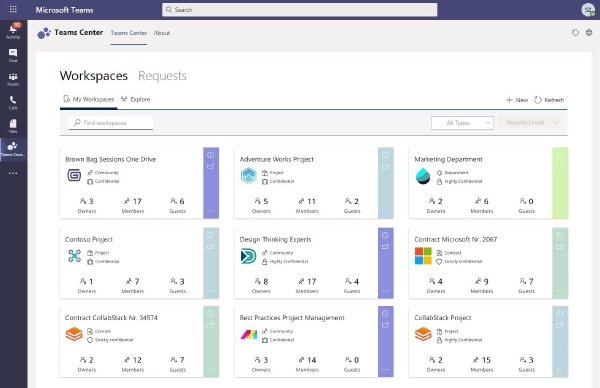Click Contoso Project drone logo
The height and width of the screenshot is (388, 600).
[74, 256]
